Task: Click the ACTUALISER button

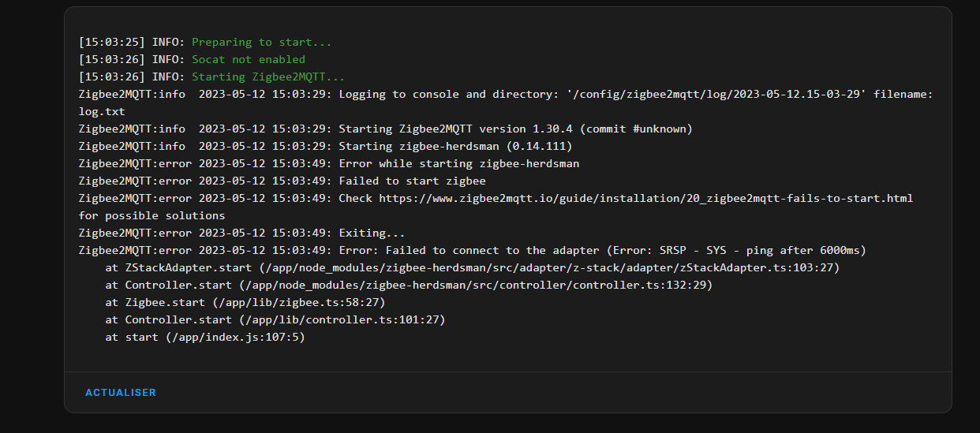Action: 121,392
